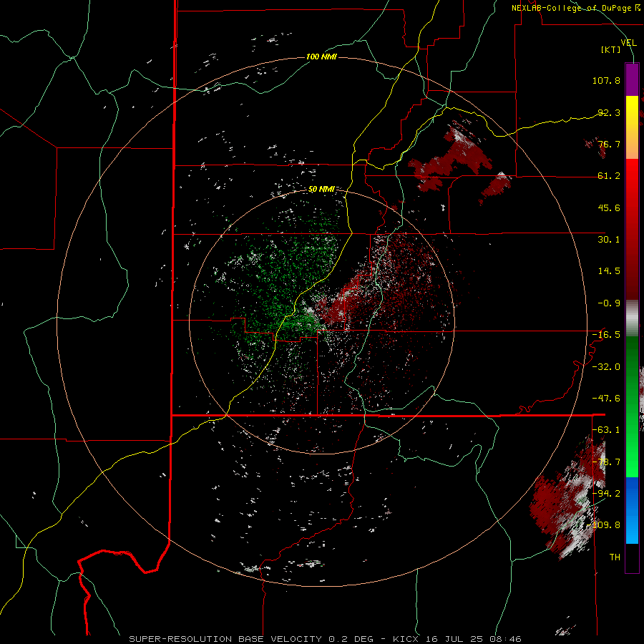Click the TH legend label
Image resolution: width=644 pixels, height=644 pixels.
pos(615,557)
